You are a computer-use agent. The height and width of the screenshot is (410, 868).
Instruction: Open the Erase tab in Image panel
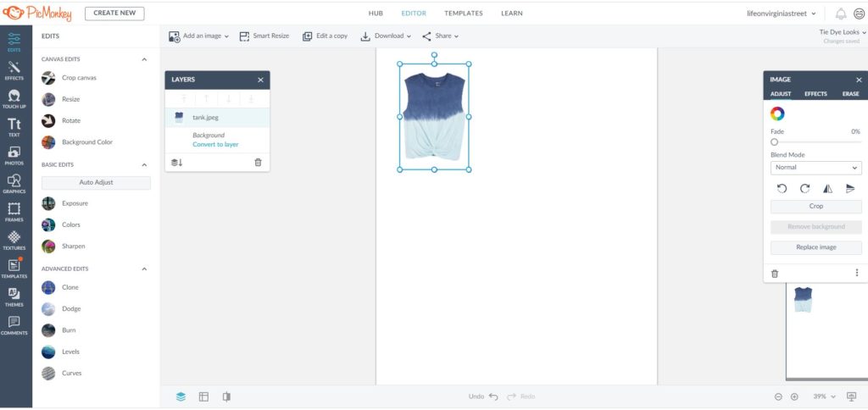(x=850, y=94)
